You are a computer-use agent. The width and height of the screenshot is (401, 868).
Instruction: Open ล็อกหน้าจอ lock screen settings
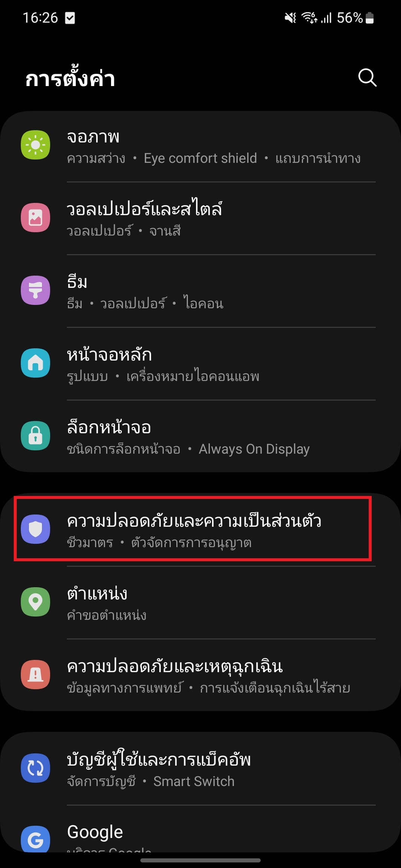(200, 436)
